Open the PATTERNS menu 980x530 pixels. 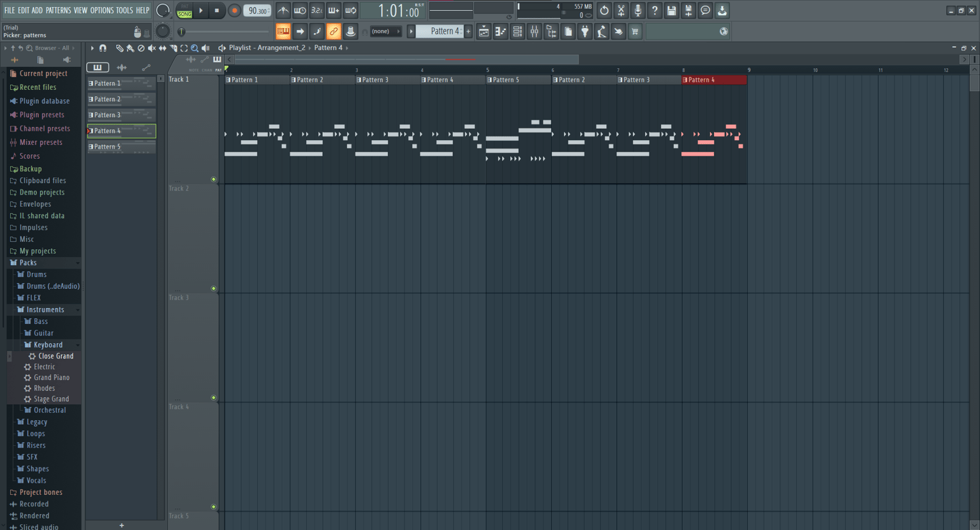click(x=58, y=10)
